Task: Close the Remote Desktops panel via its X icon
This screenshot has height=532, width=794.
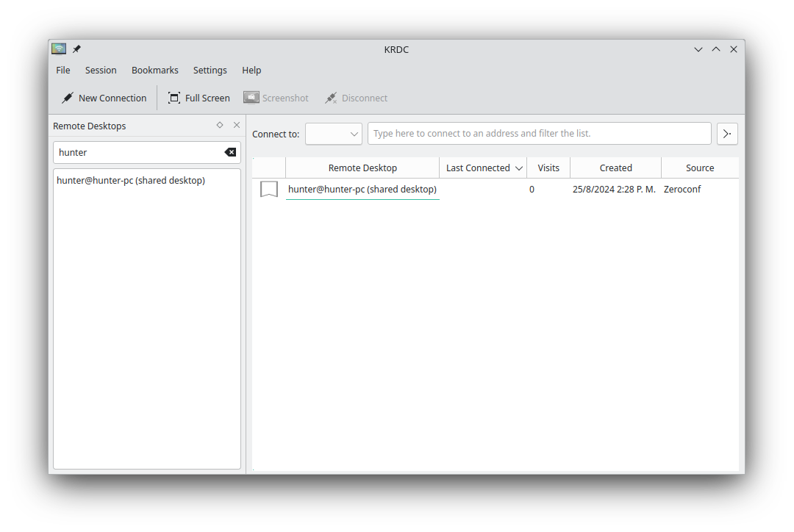Action: click(x=236, y=125)
